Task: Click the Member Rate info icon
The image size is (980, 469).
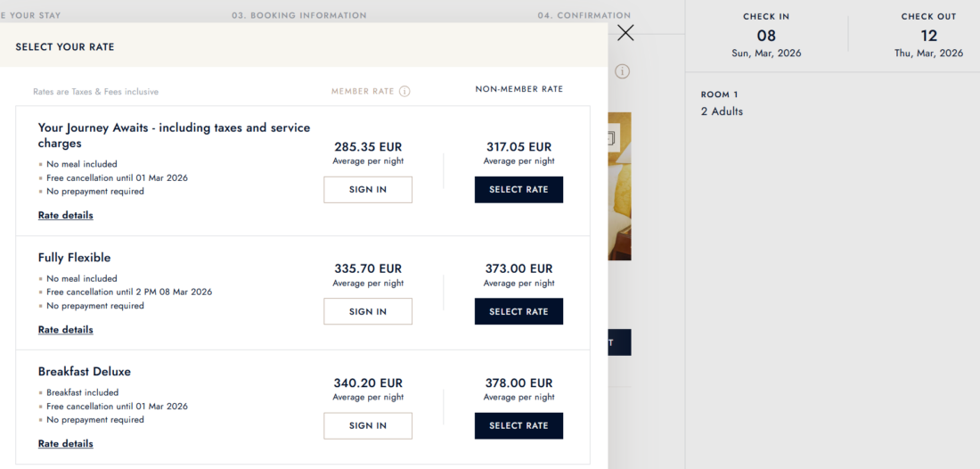Action: (404, 91)
